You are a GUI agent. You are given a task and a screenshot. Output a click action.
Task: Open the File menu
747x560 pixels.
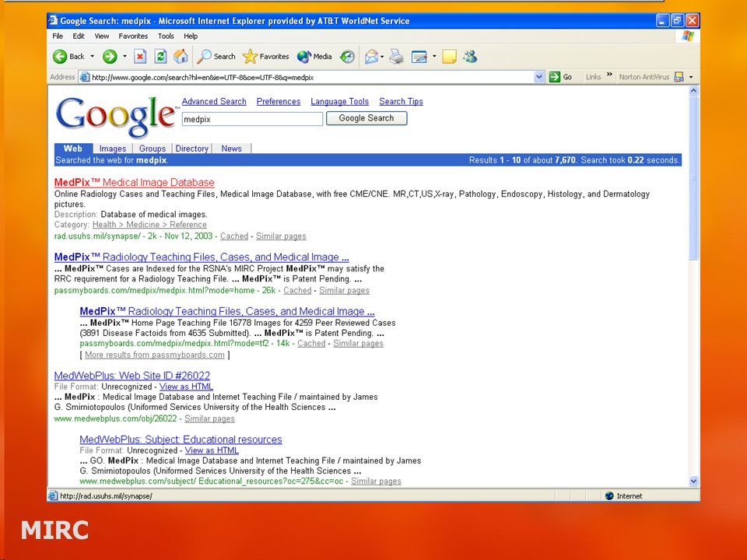click(58, 37)
